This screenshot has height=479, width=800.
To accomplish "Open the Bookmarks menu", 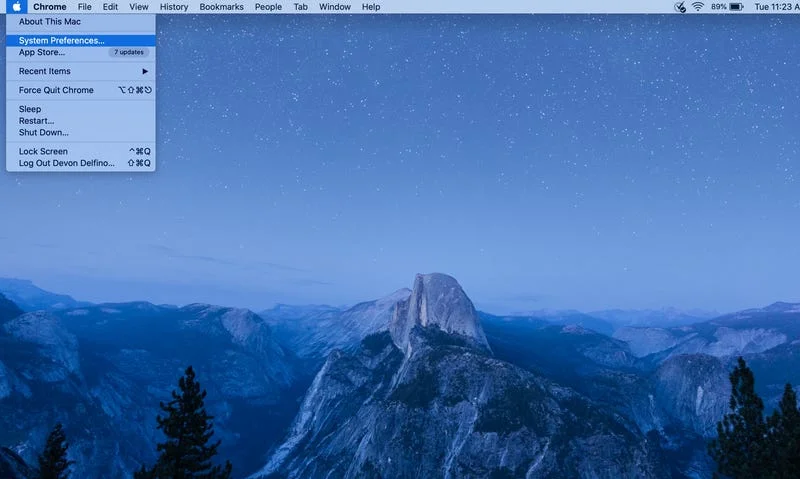I will (x=221, y=7).
